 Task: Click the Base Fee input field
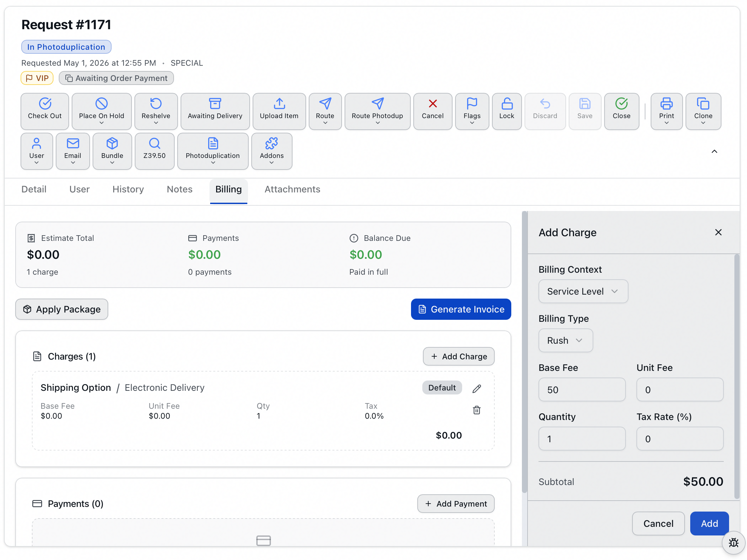(582, 389)
